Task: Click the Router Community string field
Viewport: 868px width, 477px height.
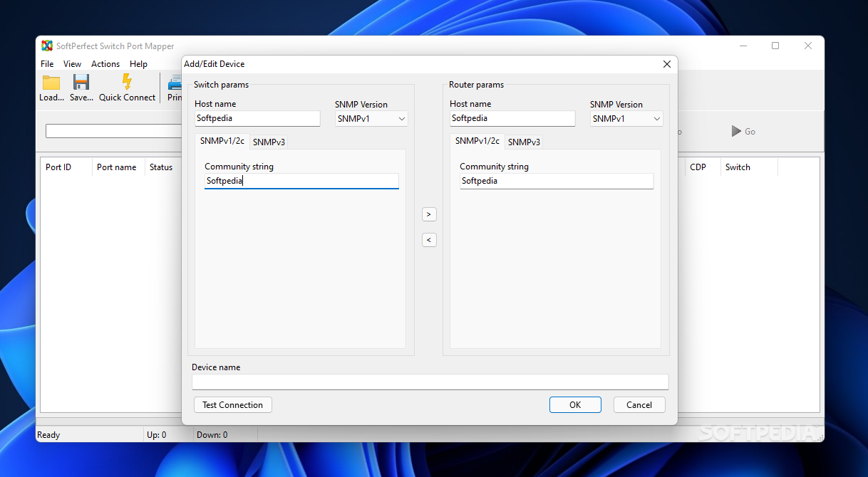Action: click(557, 181)
